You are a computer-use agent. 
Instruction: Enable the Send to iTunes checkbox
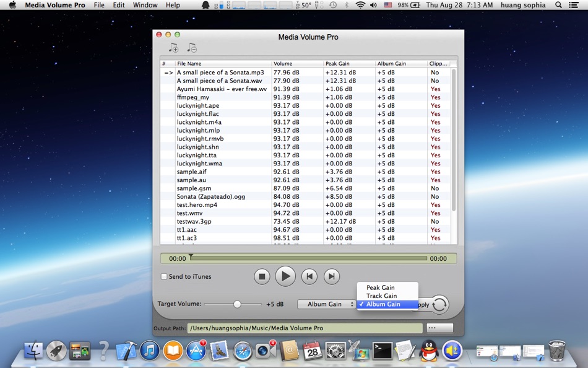(x=164, y=276)
